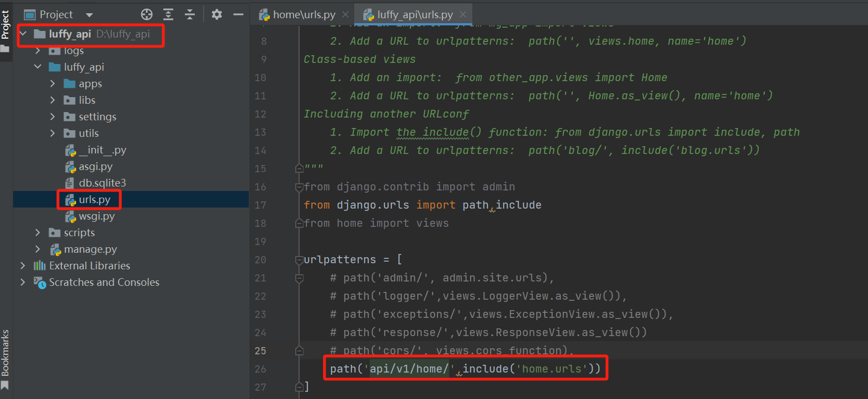
Task: Select External Libraries in the tree
Action: tap(89, 265)
